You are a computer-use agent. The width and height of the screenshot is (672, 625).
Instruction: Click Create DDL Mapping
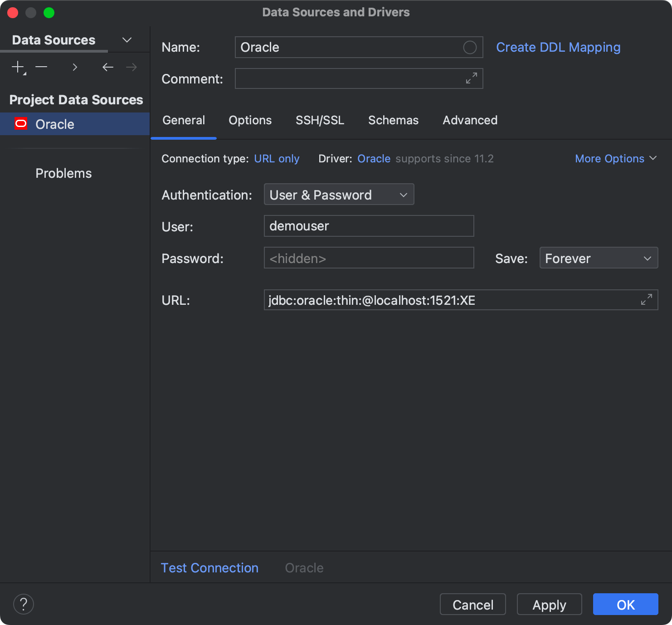coord(558,47)
